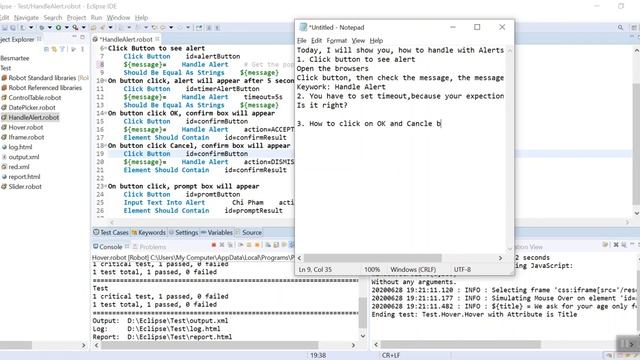Image resolution: width=640 pixels, height=360 pixels.
Task: Open the Project menu in Eclipse
Action: click(76, 18)
